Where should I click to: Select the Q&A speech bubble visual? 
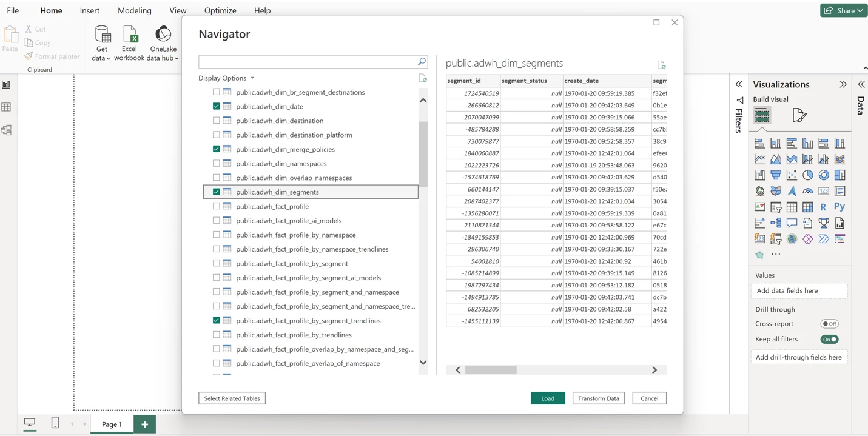[792, 223]
